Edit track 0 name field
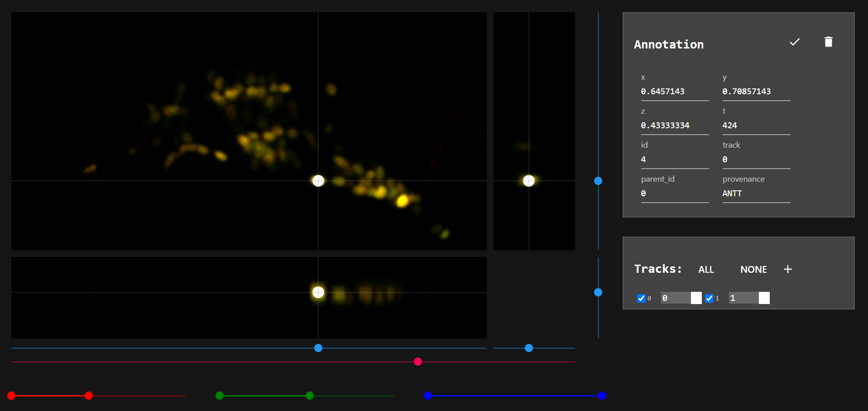This screenshot has width=868, height=411. [676, 298]
